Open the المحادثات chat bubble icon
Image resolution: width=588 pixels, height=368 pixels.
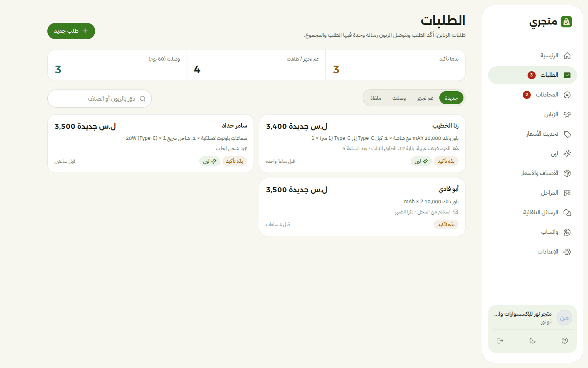coord(567,95)
